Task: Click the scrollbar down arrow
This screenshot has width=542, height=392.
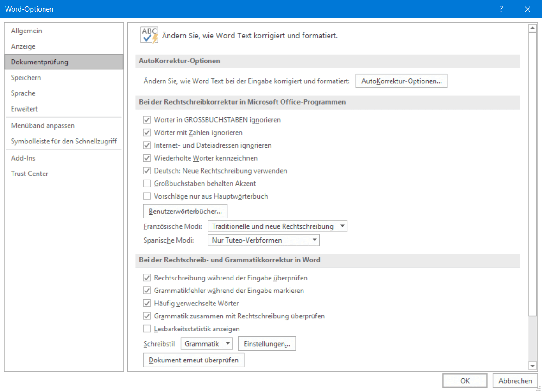Action: click(532, 366)
